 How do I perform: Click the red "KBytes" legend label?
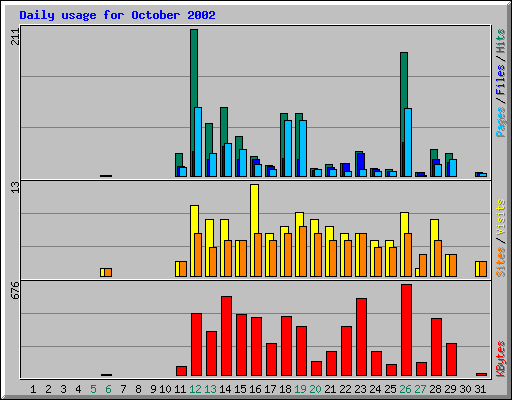coord(501,358)
